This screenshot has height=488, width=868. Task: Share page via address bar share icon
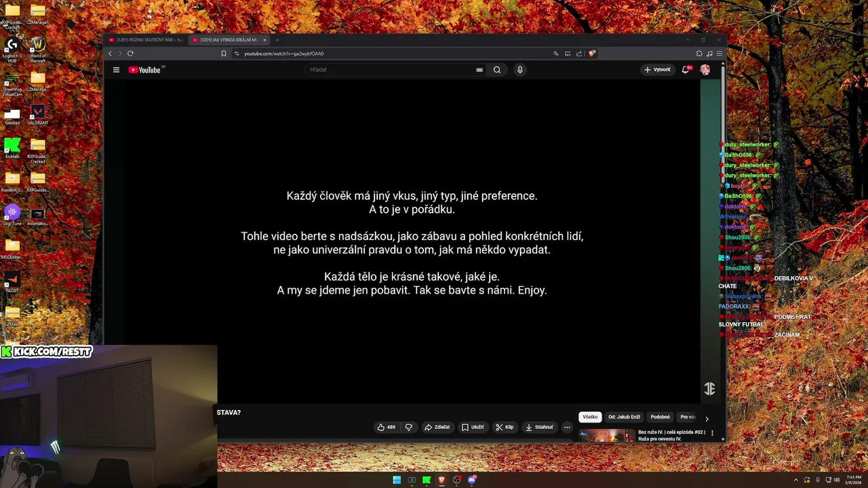point(579,54)
